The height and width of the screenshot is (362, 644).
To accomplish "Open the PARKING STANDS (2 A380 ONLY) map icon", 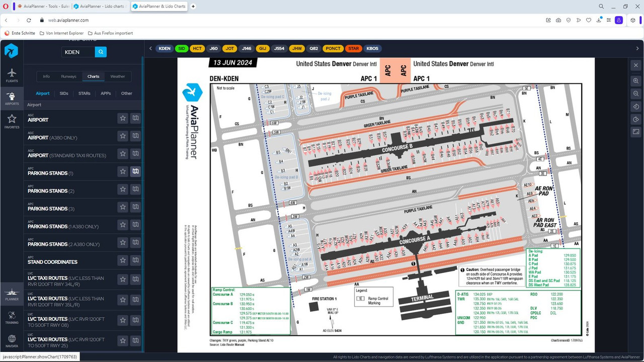I will point(135,242).
